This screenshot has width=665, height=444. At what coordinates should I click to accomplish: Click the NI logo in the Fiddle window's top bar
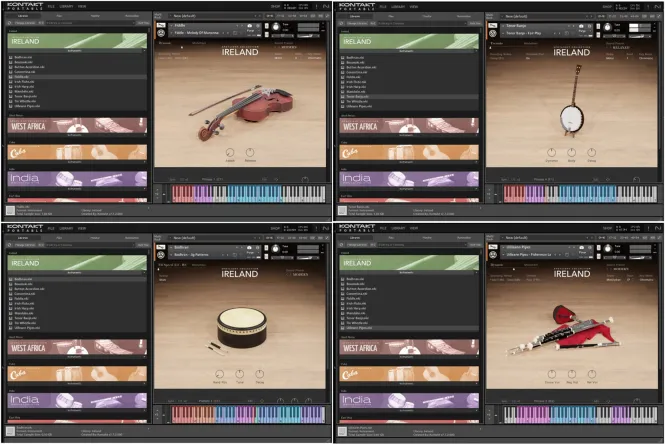(326, 6)
